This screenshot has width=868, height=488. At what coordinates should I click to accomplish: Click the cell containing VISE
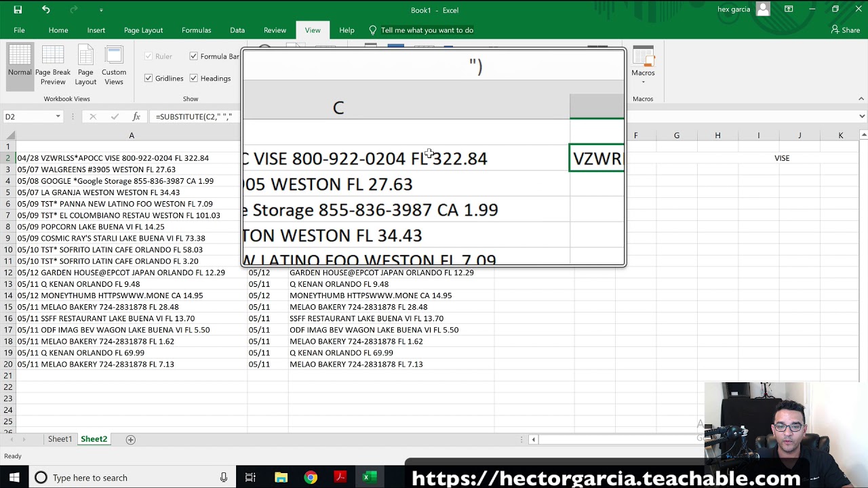pyautogui.click(x=782, y=158)
